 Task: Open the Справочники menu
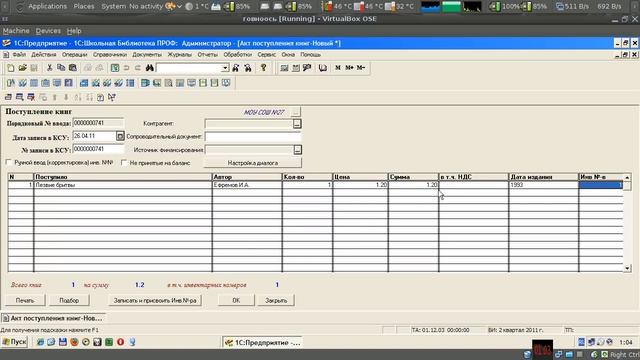[x=110, y=55]
